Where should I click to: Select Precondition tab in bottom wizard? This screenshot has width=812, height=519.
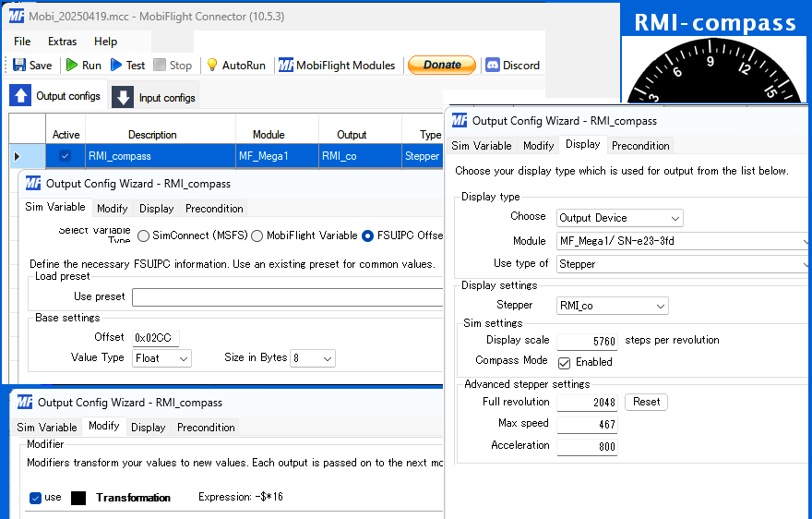206,428
